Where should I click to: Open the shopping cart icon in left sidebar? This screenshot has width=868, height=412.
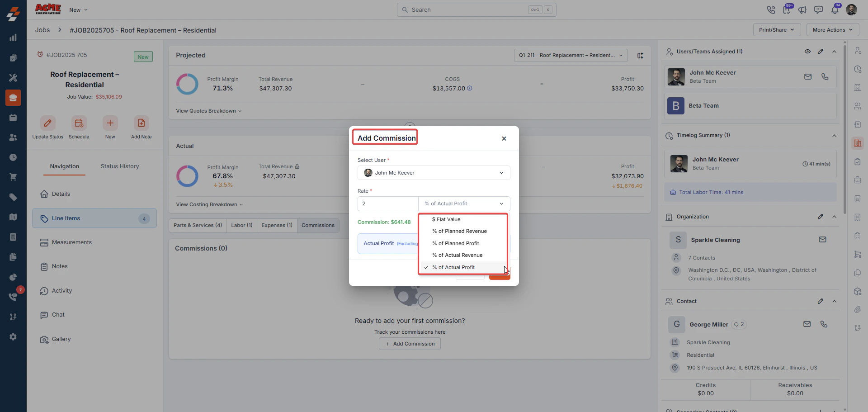coord(13,177)
